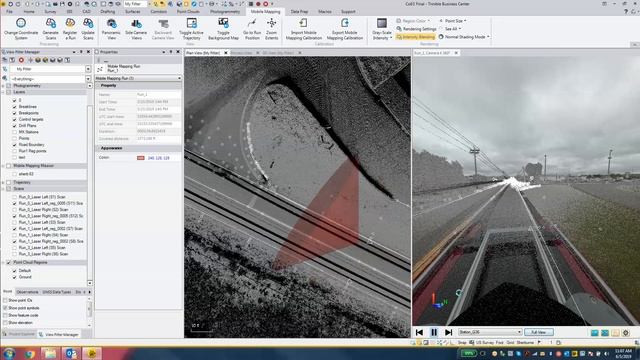Pause camera playback

click(x=434, y=332)
